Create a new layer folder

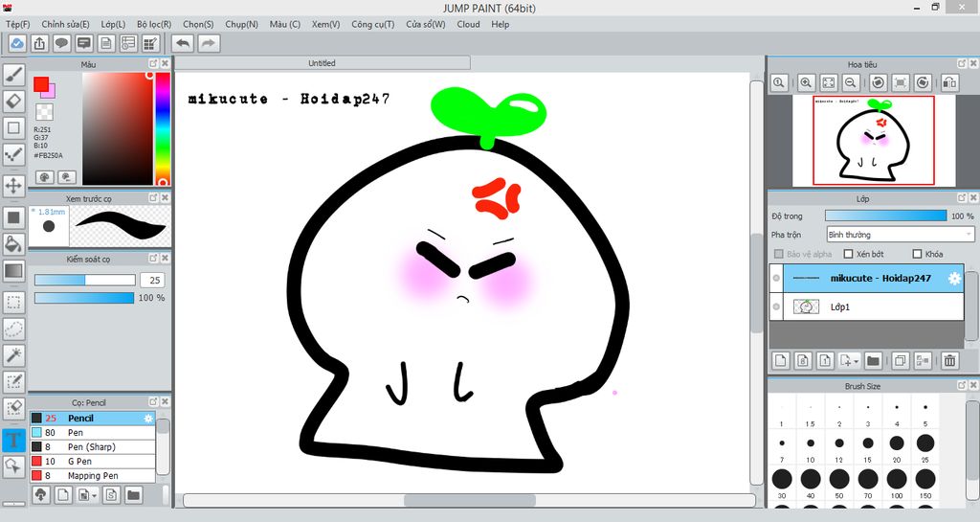pos(873,360)
